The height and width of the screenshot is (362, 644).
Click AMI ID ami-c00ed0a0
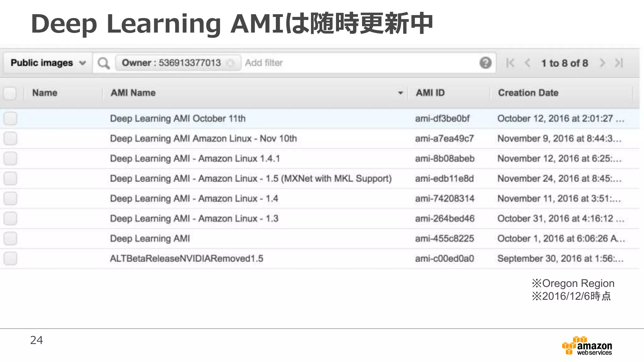click(x=444, y=259)
